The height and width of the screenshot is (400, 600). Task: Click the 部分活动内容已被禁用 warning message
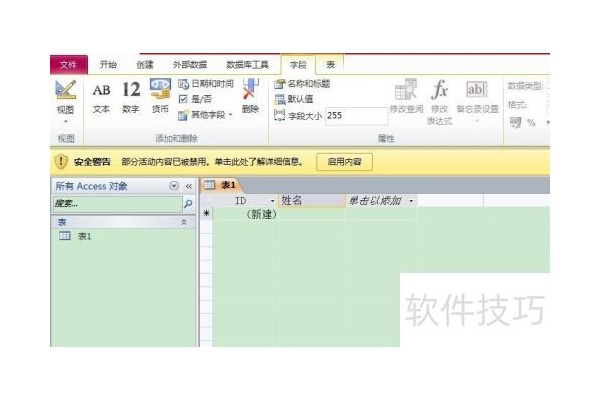212,162
